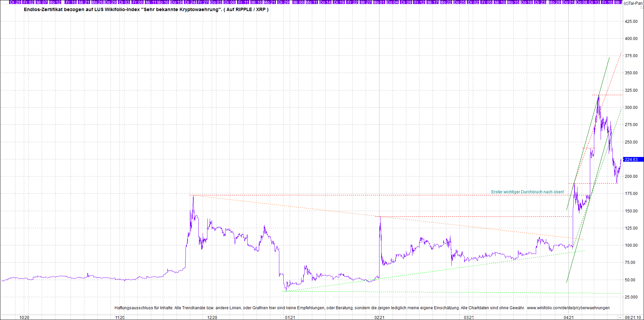
Task: Select the 04|21 month label on time axis
Action: [x=569, y=317]
